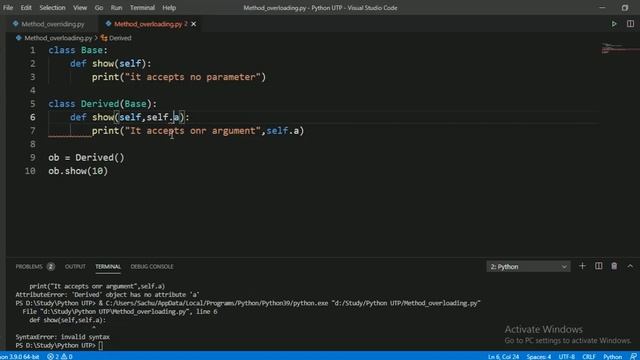The height and width of the screenshot is (360, 640).
Task: Select language mode Python in status bar
Action: [x=612, y=356]
